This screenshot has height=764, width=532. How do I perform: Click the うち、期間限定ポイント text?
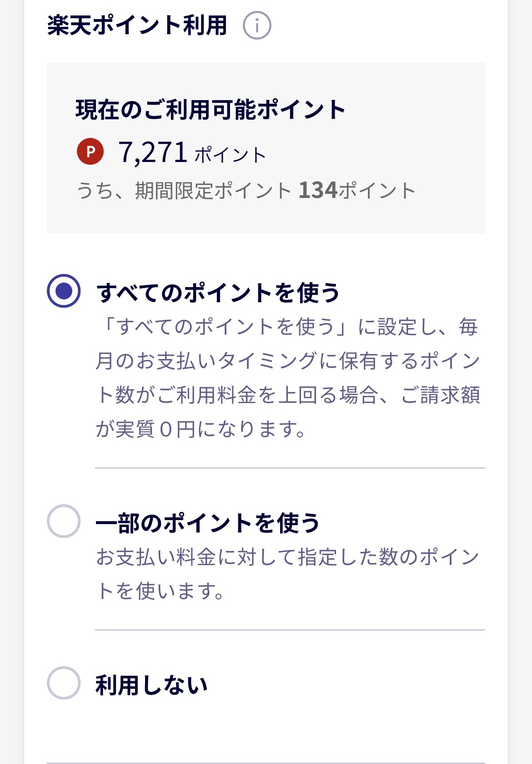point(184,191)
